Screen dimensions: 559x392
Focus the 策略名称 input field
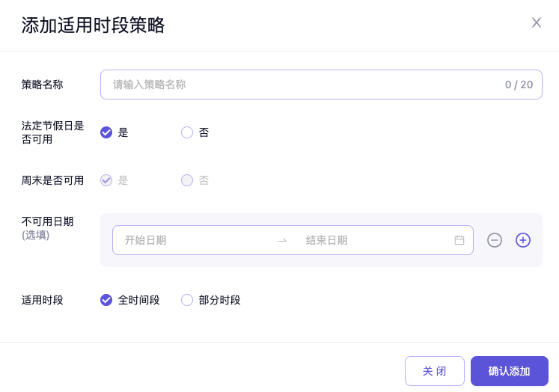tap(299, 85)
